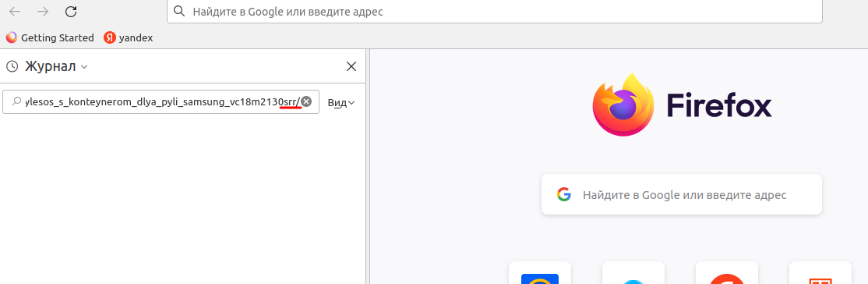
Task: Reload the current page
Action: tap(71, 11)
